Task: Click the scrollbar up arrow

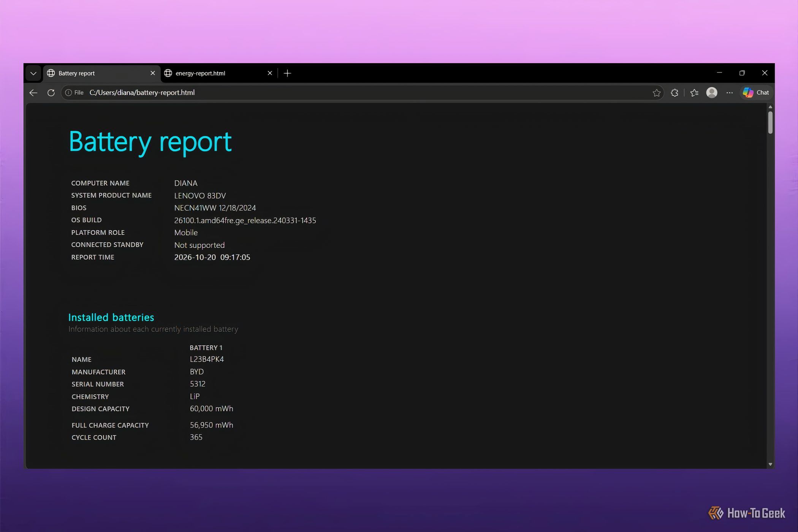Action: pos(770,107)
